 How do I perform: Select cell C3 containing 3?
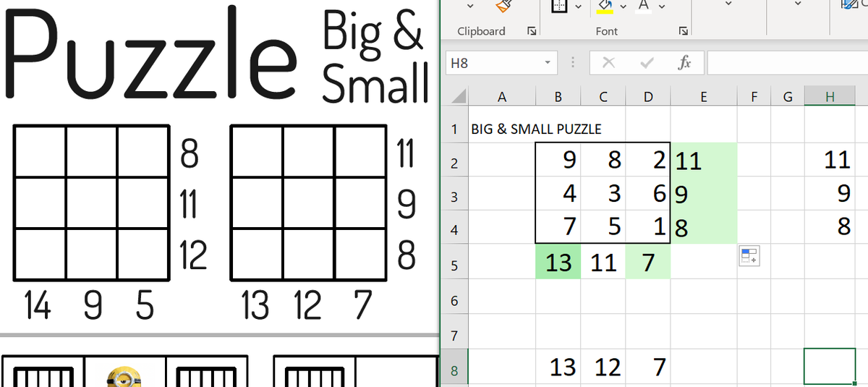[603, 194]
